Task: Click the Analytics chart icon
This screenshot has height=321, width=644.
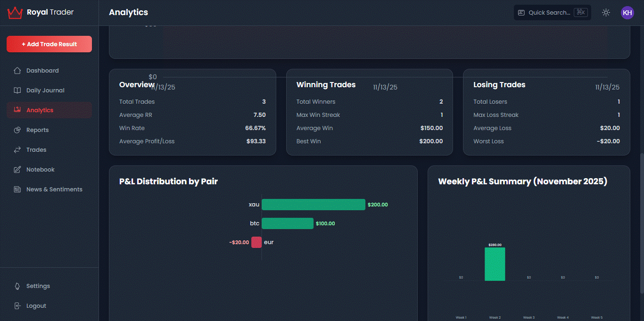Action: [x=17, y=110]
